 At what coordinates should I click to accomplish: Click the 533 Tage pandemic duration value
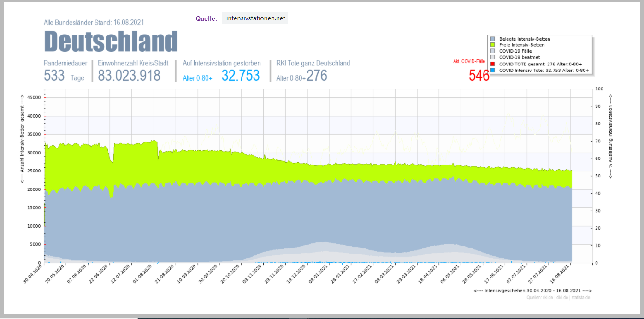tap(54, 76)
